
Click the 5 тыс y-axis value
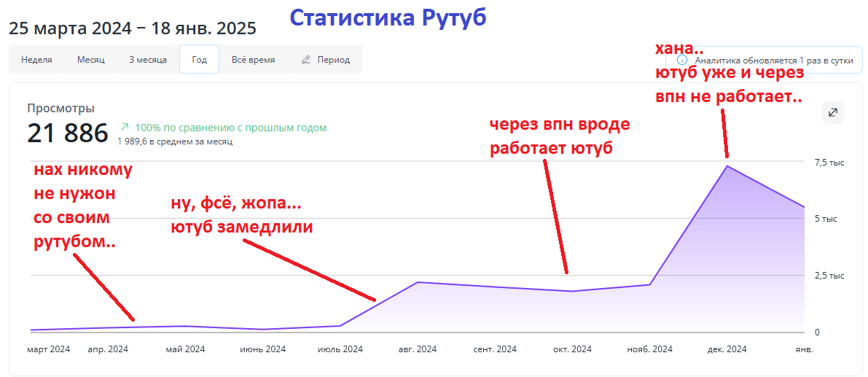826,219
